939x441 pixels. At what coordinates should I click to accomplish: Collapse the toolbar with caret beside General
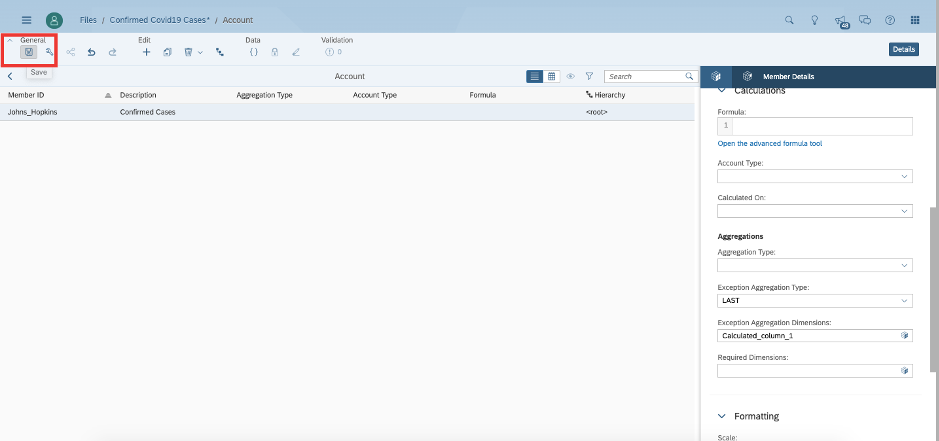[10, 40]
